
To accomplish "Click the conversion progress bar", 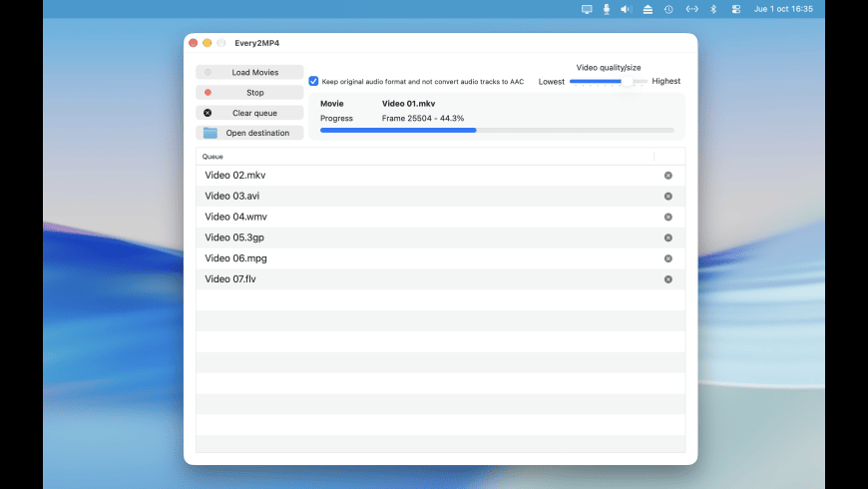I will 497,130.
